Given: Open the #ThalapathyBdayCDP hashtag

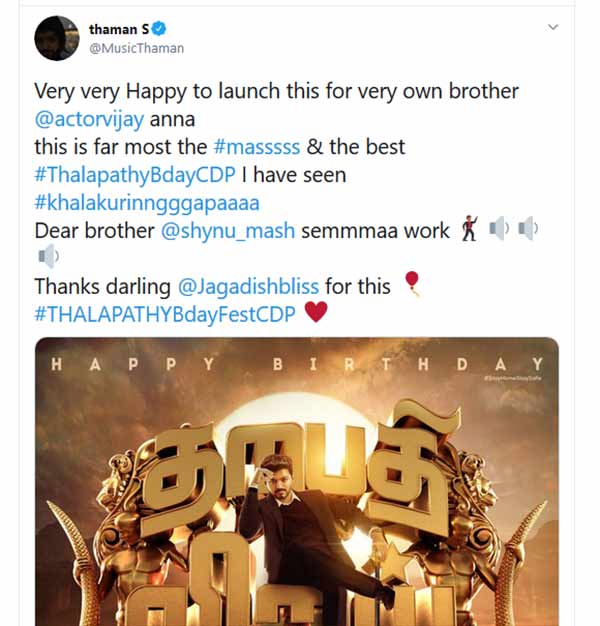Looking at the screenshot, I should coord(135,174).
